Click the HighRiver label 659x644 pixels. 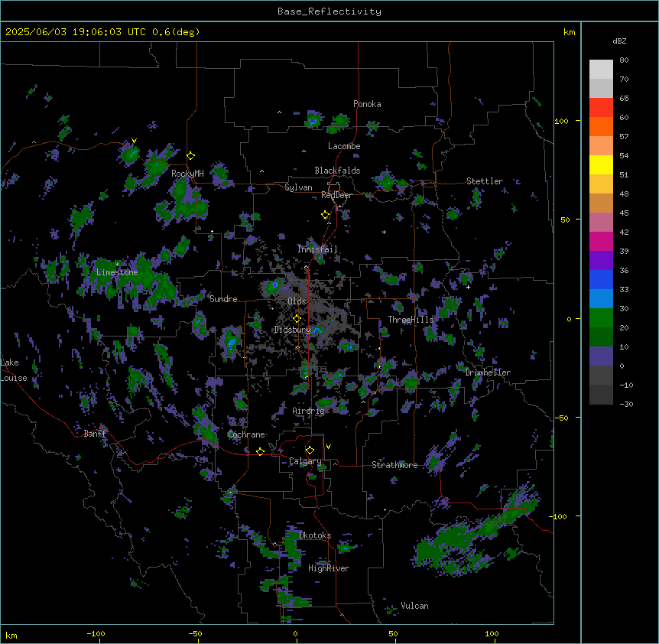329,568
